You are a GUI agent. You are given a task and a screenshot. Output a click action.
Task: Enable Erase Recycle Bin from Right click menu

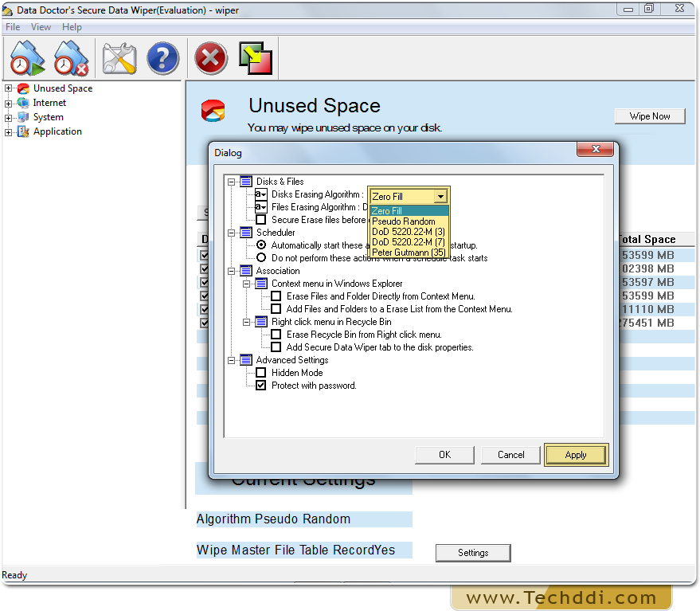276,334
